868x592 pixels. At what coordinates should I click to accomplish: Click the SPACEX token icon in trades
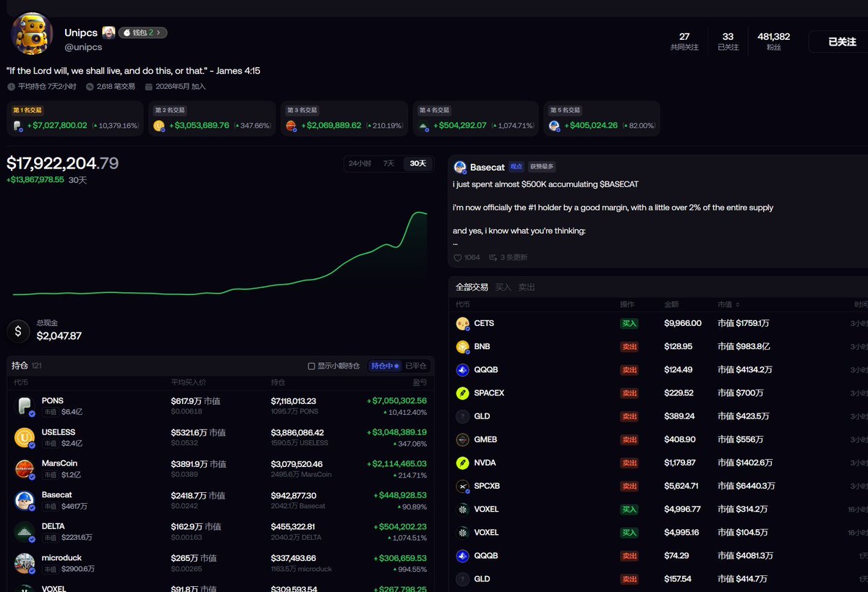[463, 393]
